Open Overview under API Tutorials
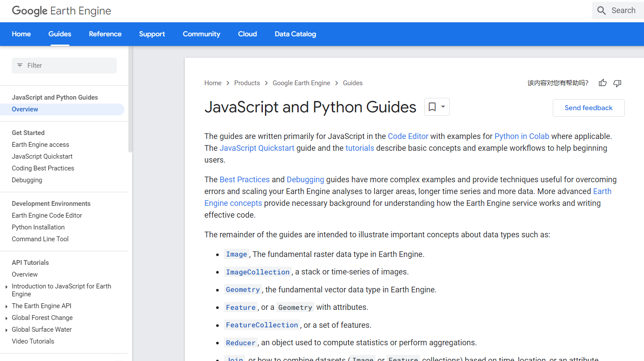The image size is (644, 361). [25, 274]
